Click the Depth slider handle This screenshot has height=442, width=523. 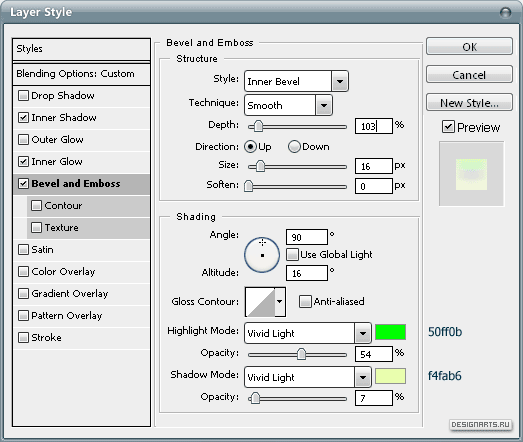[258, 126]
